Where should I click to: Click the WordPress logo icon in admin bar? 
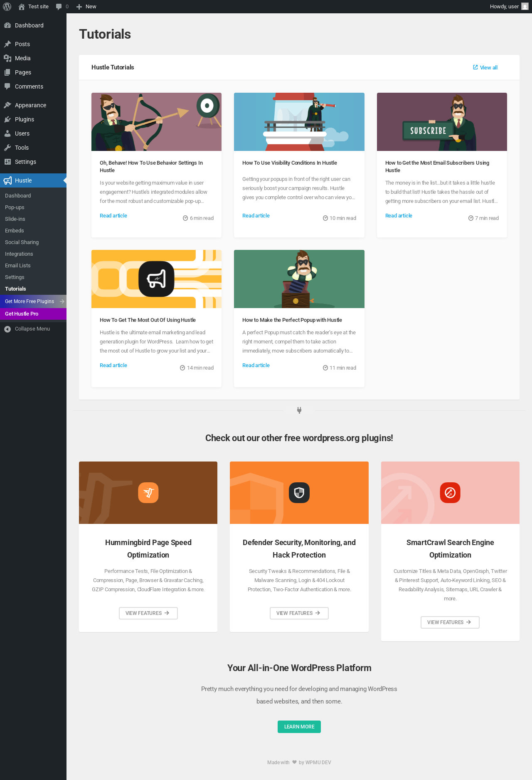coord(7,7)
